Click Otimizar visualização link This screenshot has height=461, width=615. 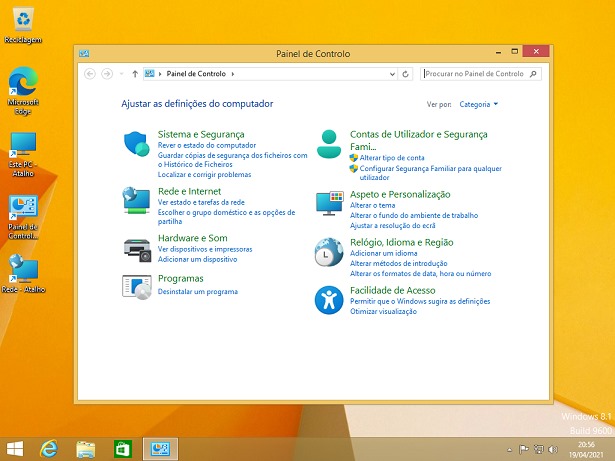pos(383,312)
